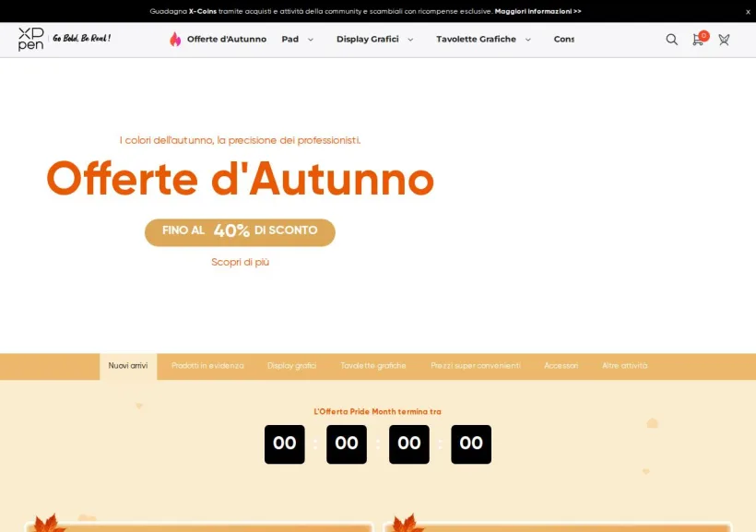Select the Tavolette grafiche tab
Viewport: 756px width, 532px height.
[x=373, y=366]
